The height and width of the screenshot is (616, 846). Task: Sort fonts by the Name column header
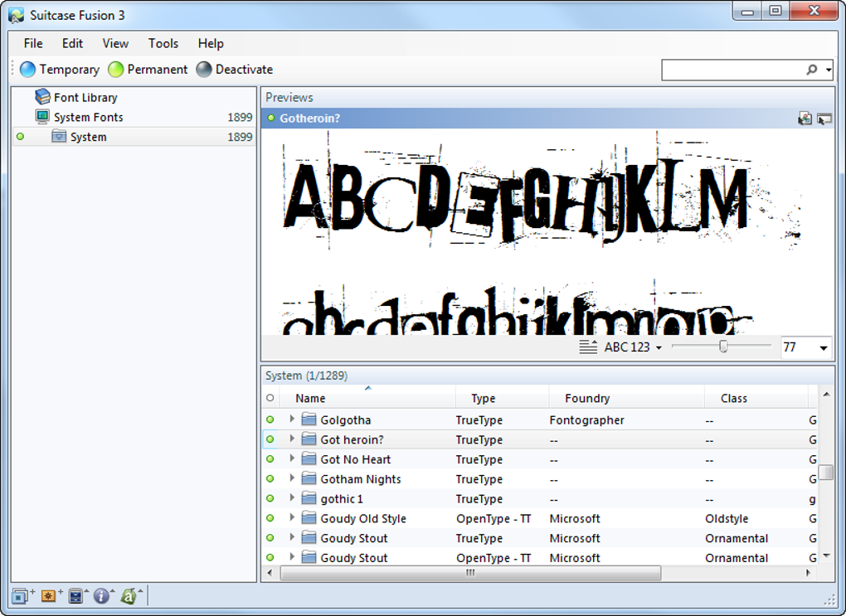point(367,398)
